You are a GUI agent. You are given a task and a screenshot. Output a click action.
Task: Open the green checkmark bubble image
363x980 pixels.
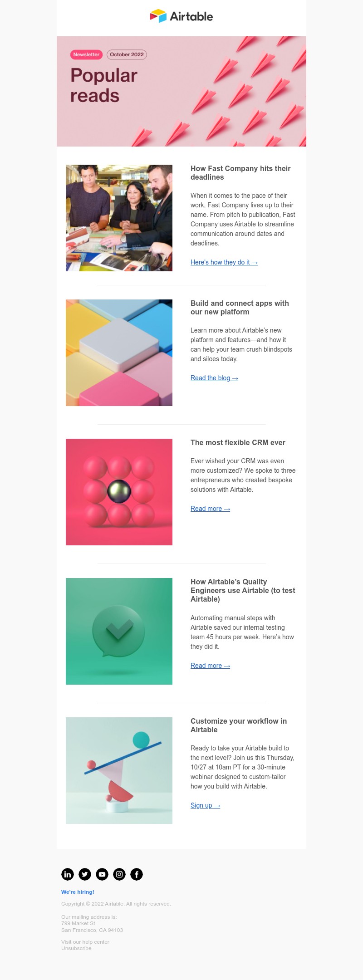(119, 631)
